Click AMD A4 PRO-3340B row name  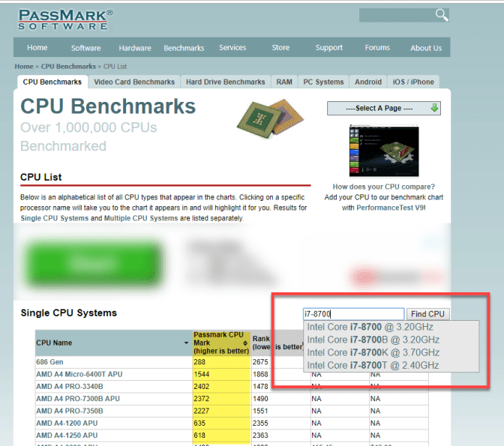click(x=70, y=387)
